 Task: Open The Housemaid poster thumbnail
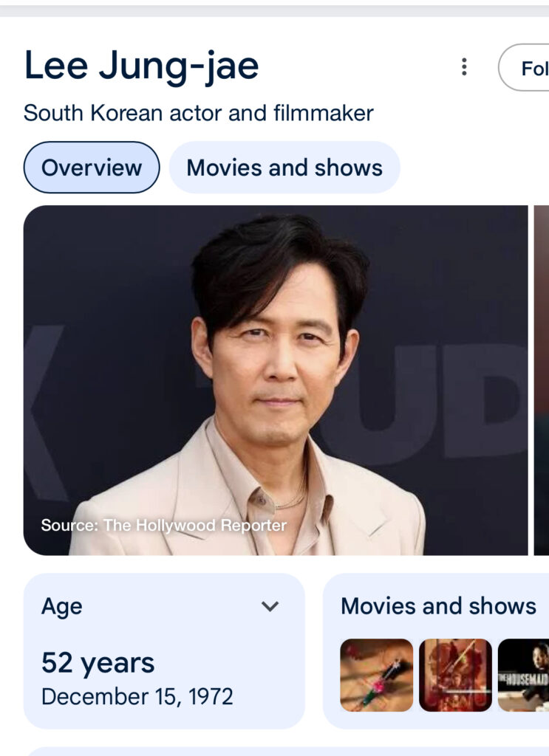[x=525, y=675]
